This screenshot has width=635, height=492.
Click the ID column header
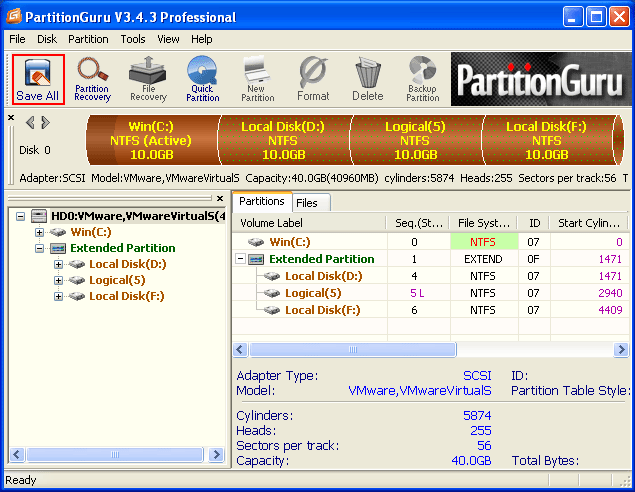534,223
